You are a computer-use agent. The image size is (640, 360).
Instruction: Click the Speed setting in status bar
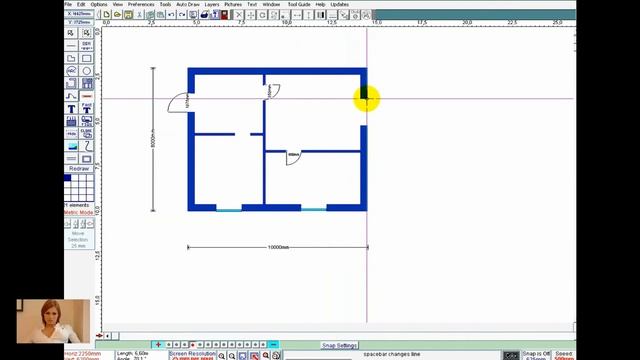[x=564, y=356]
